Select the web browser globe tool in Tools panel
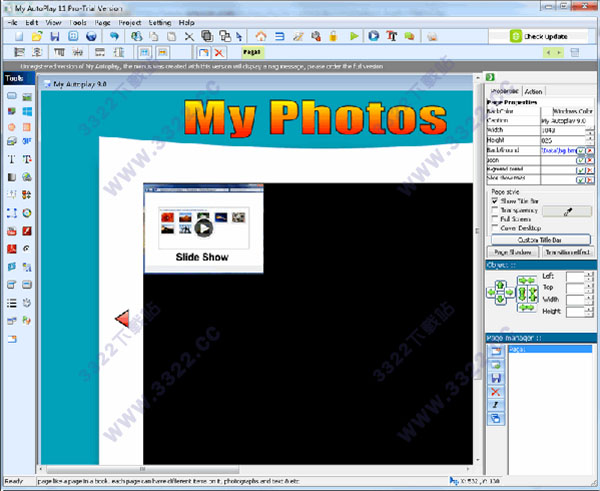The width and height of the screenshot is (600, 491). 27,177
